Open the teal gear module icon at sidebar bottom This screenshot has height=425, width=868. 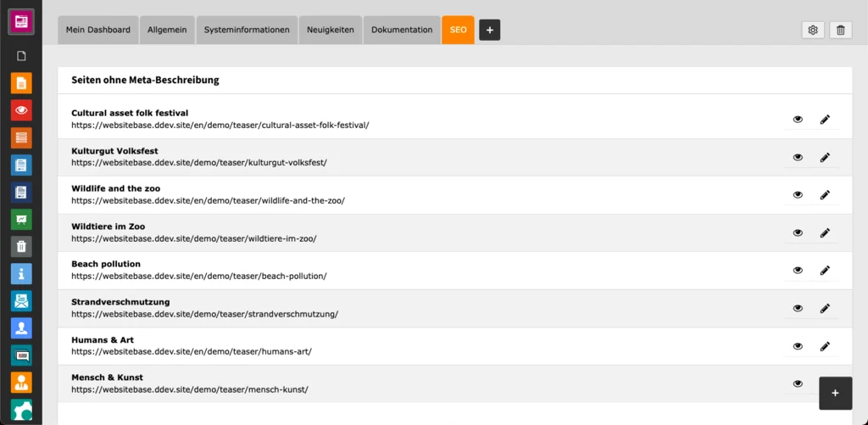pos(21,410)
